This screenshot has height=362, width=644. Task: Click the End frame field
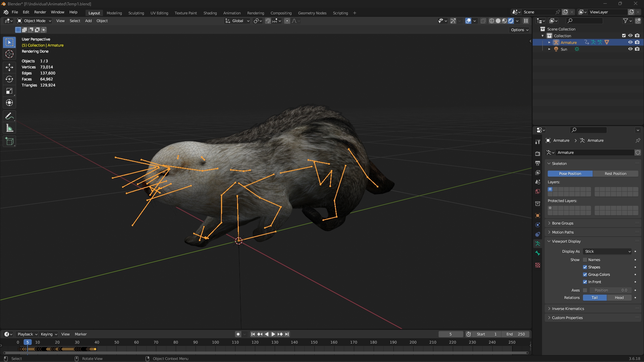click(x=516, y=334)
